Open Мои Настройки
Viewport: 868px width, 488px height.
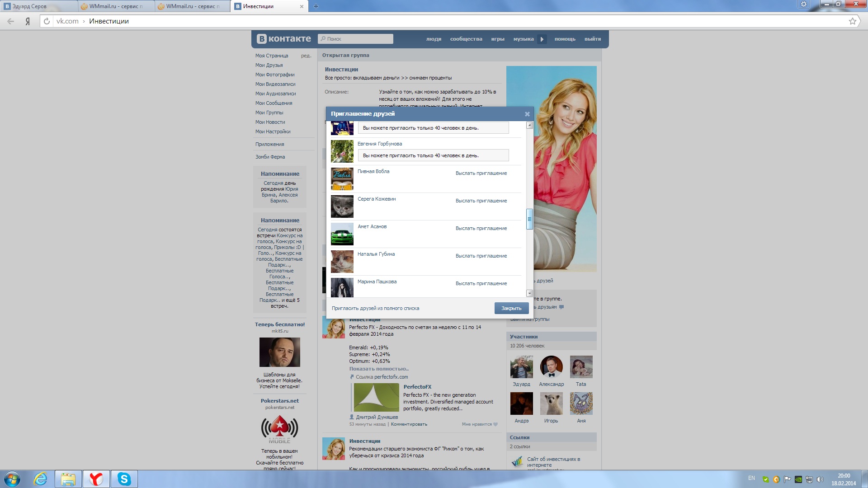pyautogui.click(x=273, y=131)
